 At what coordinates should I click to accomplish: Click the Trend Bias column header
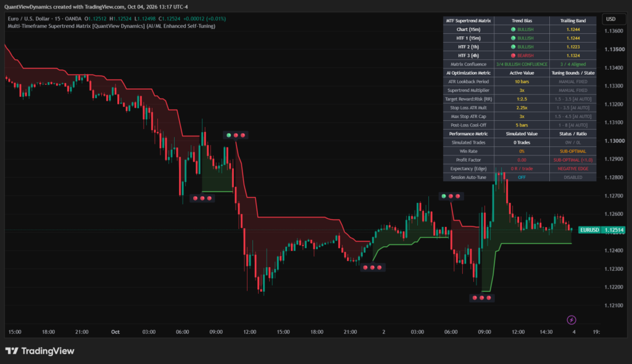[x=522, y=20]
